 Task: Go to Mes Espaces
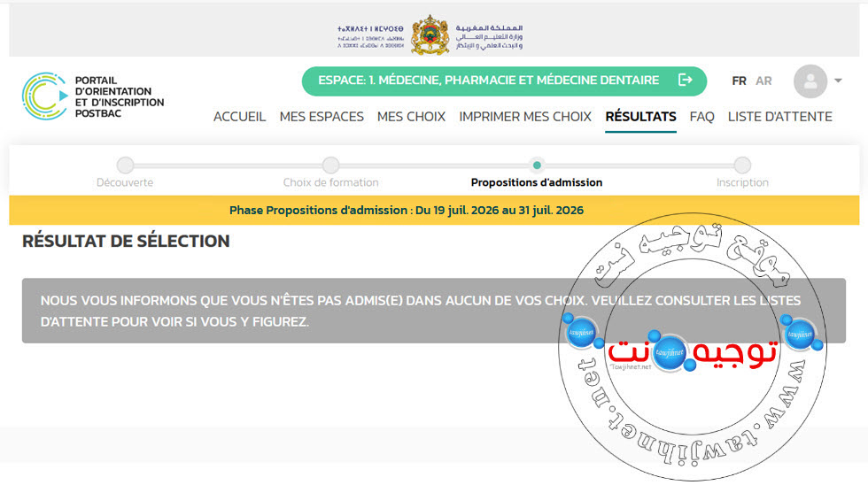pyautogui.click(x=322, y=117)
